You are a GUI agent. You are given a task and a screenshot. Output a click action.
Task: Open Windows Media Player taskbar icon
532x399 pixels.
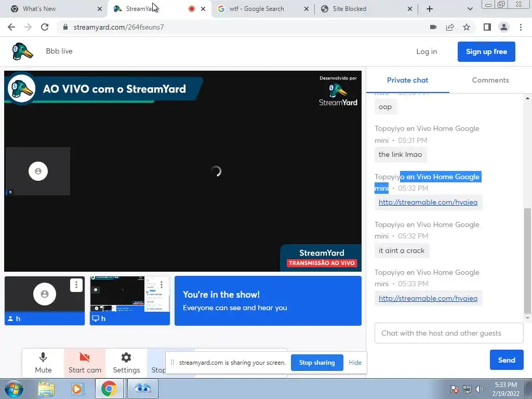point(78,389)
